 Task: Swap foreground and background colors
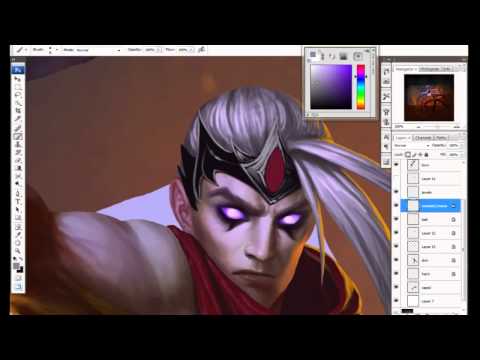[x=20, y=260]
